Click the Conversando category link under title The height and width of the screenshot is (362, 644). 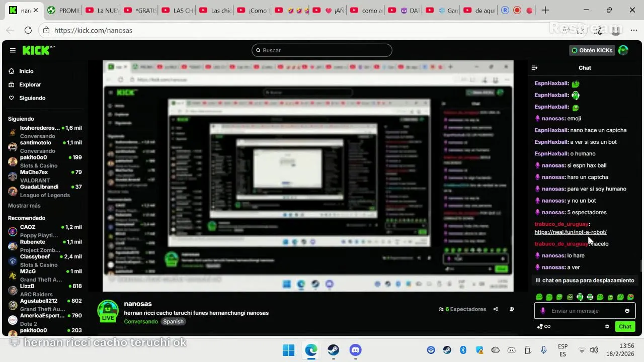[x=141, y=321]
